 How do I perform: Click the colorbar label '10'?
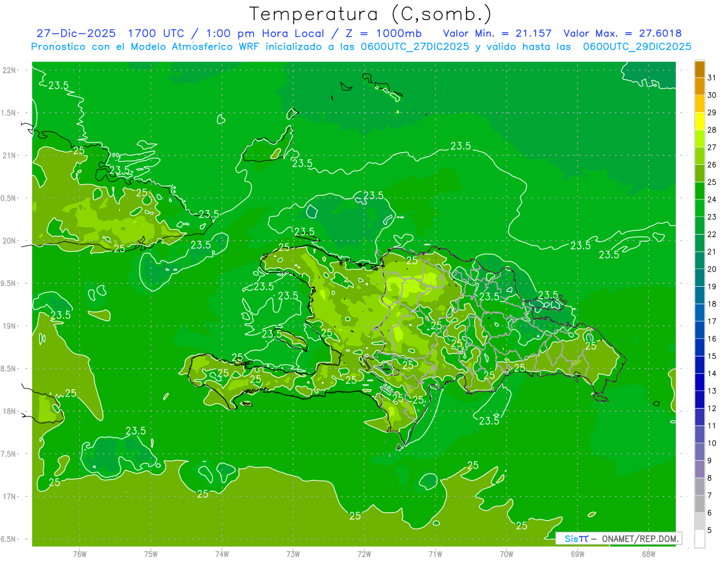pyautogui.click(x=712, y=443)
